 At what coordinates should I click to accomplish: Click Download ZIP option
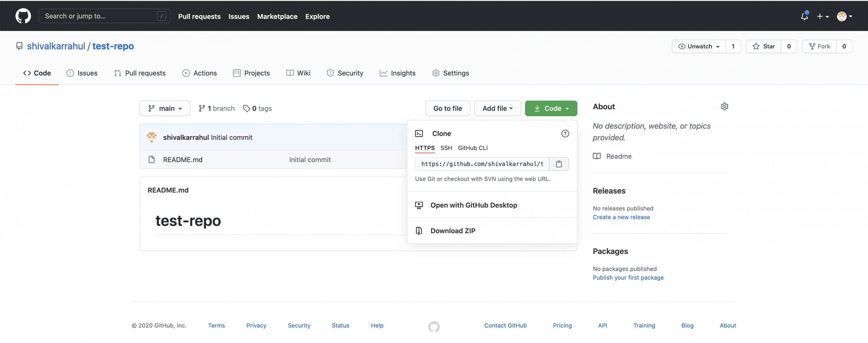click(x=492, y=231)
